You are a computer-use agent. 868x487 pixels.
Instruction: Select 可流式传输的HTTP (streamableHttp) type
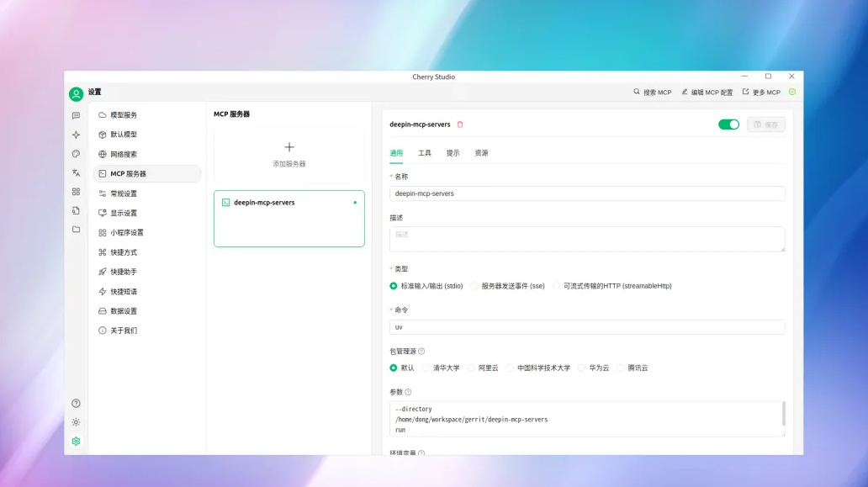pos(612,286)
